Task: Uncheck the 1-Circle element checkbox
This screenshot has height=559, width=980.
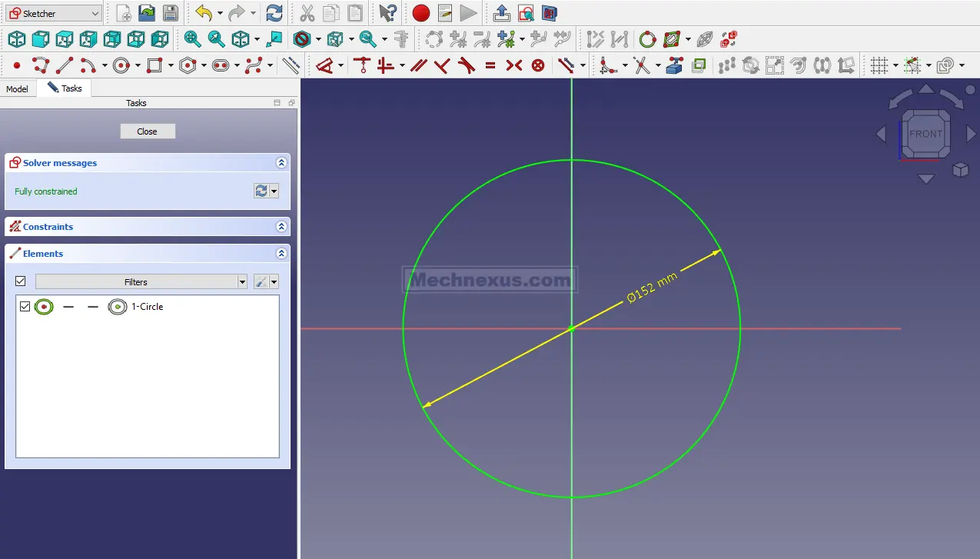Action: click(25, 307)
